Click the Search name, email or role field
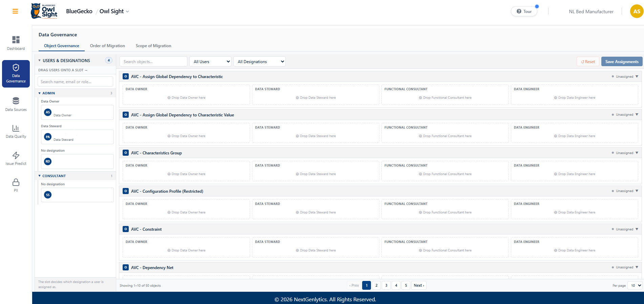 coord(75,81)
